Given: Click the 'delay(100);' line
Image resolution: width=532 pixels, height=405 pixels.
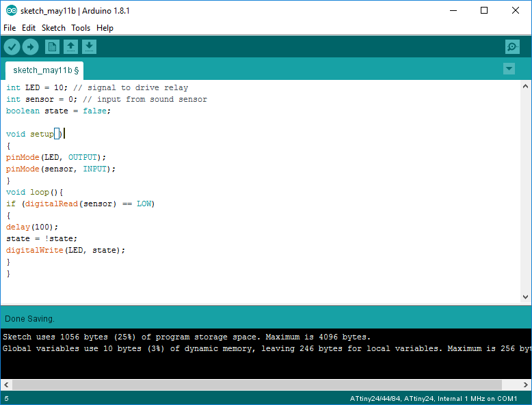Looking at the screenshot, I should (x=32, y=227).
